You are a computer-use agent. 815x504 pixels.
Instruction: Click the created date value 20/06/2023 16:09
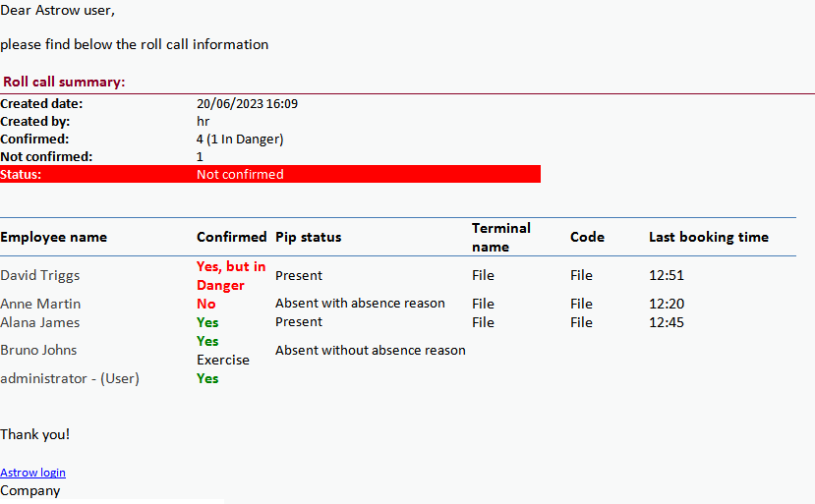(x=247, y=103)
